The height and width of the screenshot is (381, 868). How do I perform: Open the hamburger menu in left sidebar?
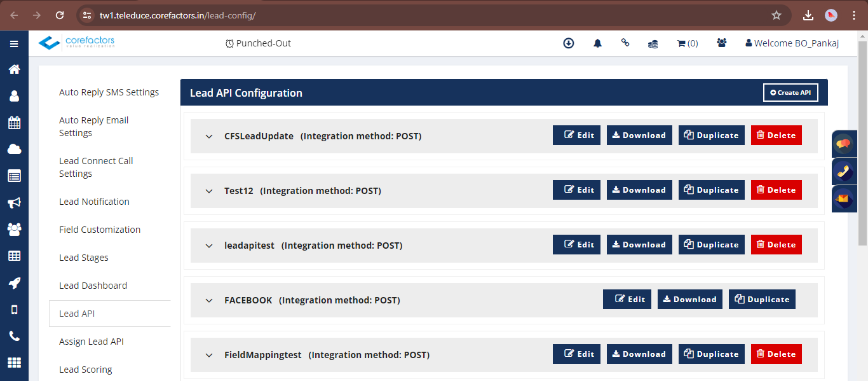14,44
